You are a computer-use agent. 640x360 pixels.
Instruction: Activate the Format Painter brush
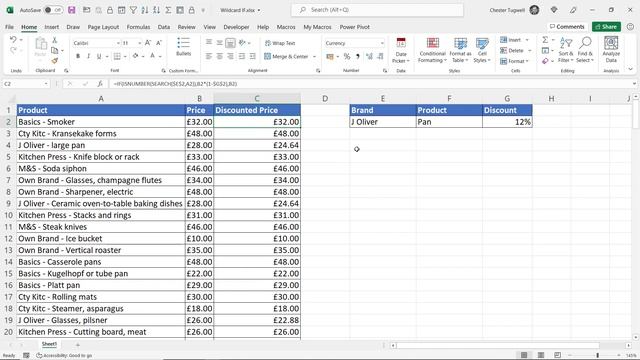[x=54, y=61]
